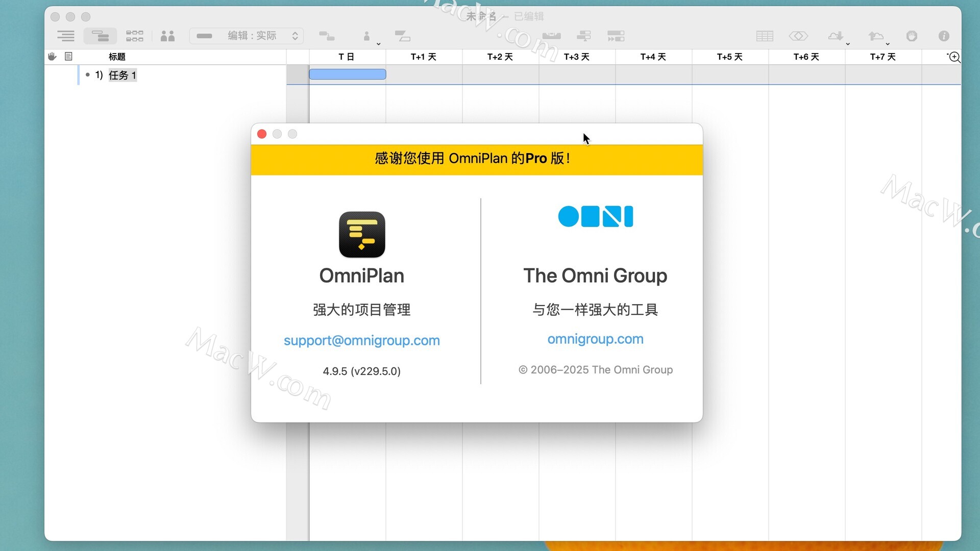Open the omnigroup.com website link

595,339
